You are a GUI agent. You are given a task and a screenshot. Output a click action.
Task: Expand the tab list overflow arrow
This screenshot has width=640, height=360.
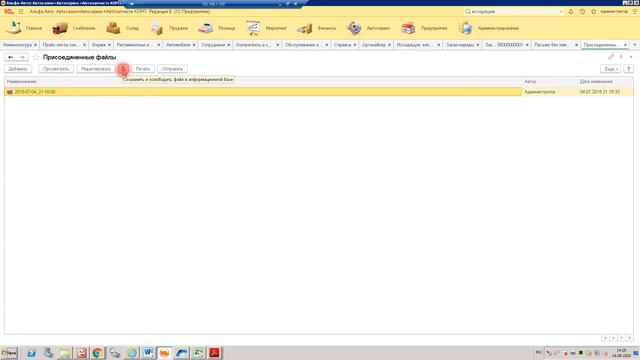click(x=635, y=44)
